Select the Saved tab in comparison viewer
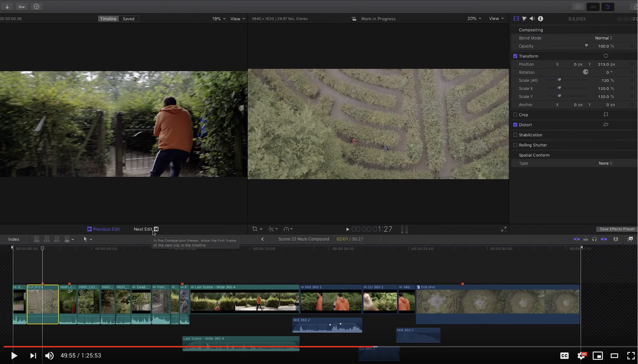 point(129,19)
